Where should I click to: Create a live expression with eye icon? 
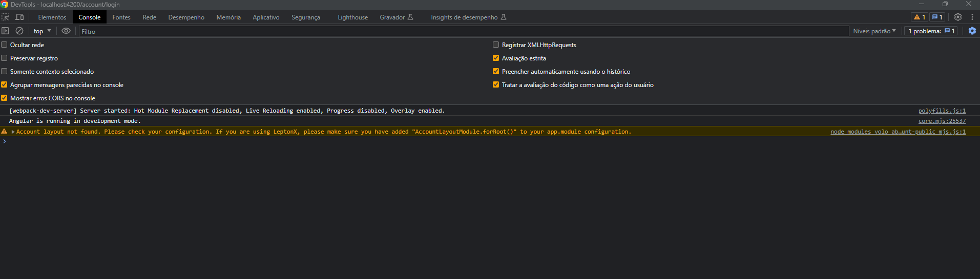point(66,31)
